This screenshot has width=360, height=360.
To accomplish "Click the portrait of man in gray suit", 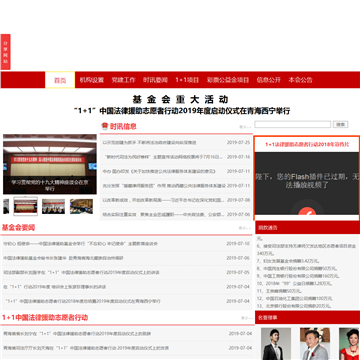I will [x=315, y=344].
